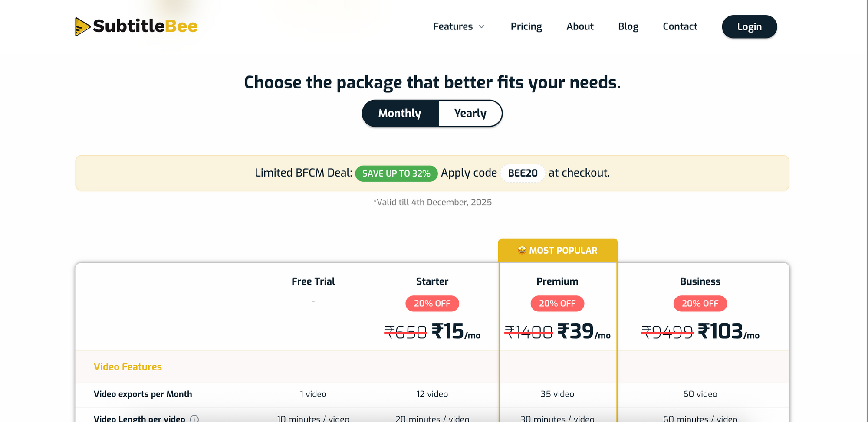868x422 pixels.
Task: Click the emoji in the Most Popular badge
Action: 522,250
